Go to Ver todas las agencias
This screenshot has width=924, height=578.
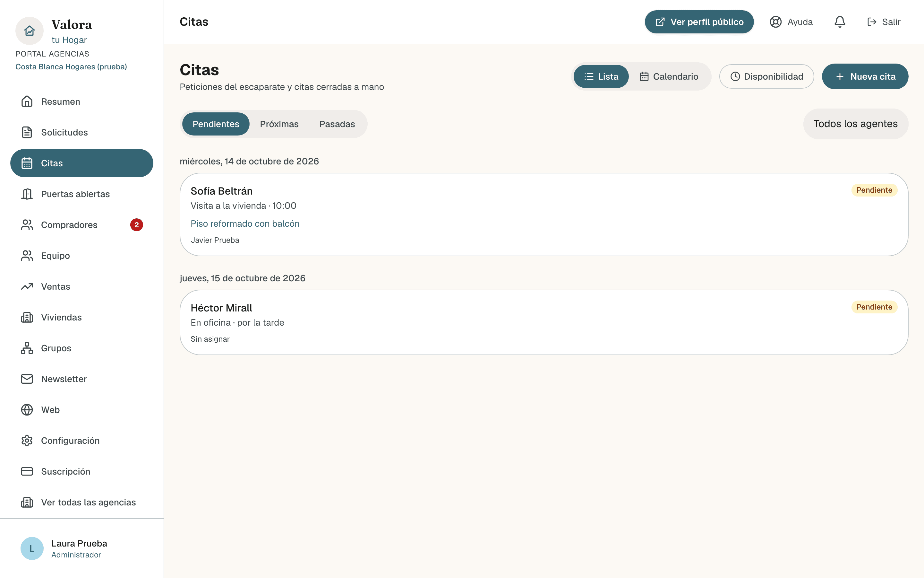tap(82, 502)
